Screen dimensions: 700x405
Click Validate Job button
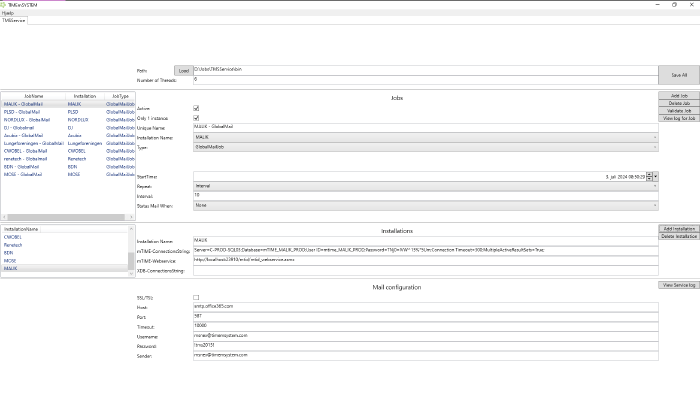(x=678, y=110)
